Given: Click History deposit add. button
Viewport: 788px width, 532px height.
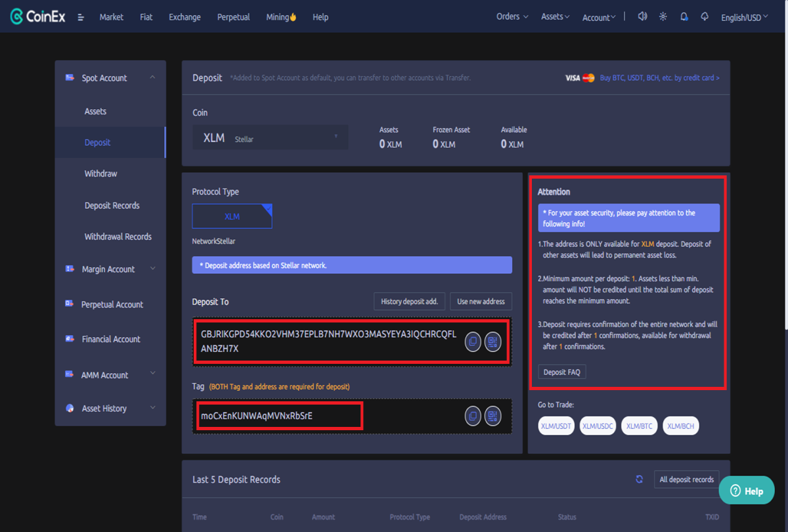Looking at the screenshot, I should [x=410, y=301].
